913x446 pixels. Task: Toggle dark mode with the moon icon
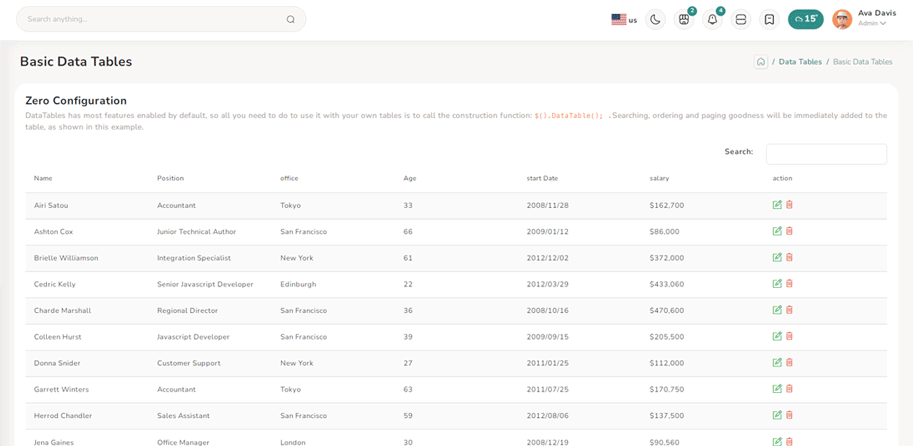point(655,19)
